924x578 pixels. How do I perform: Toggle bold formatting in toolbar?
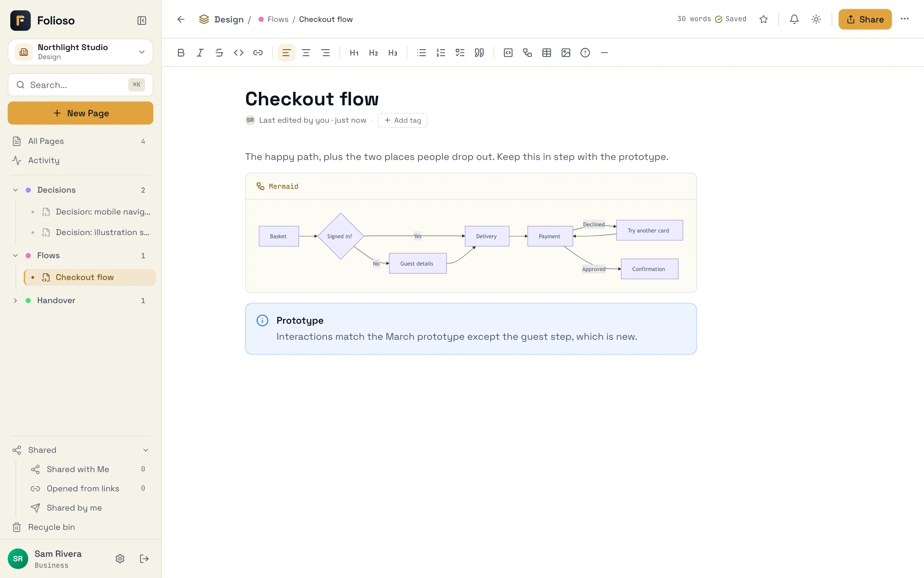181,53
